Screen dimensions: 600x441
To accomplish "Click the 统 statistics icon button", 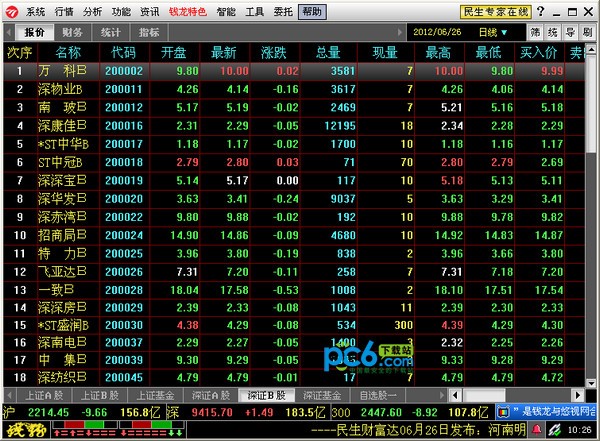I will tap(553, 33).
